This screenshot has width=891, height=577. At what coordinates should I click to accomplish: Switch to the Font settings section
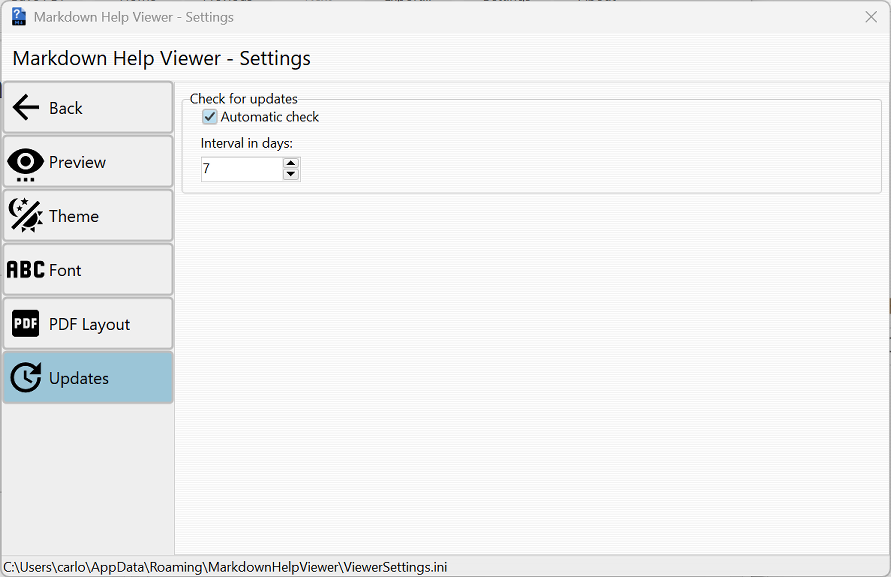point(65,270)
